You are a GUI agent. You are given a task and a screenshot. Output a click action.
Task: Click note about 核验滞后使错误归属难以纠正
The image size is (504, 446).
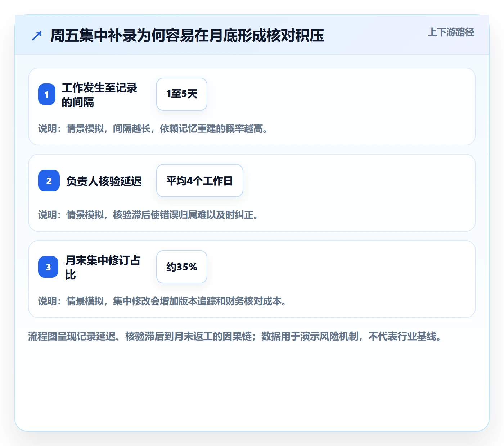pos(148,215)
